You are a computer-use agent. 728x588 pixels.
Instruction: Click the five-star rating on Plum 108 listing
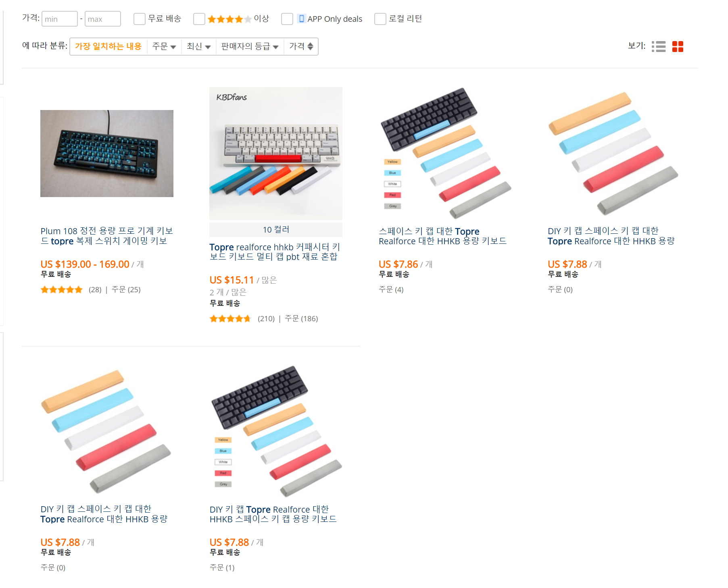click(x=62, y=289)
